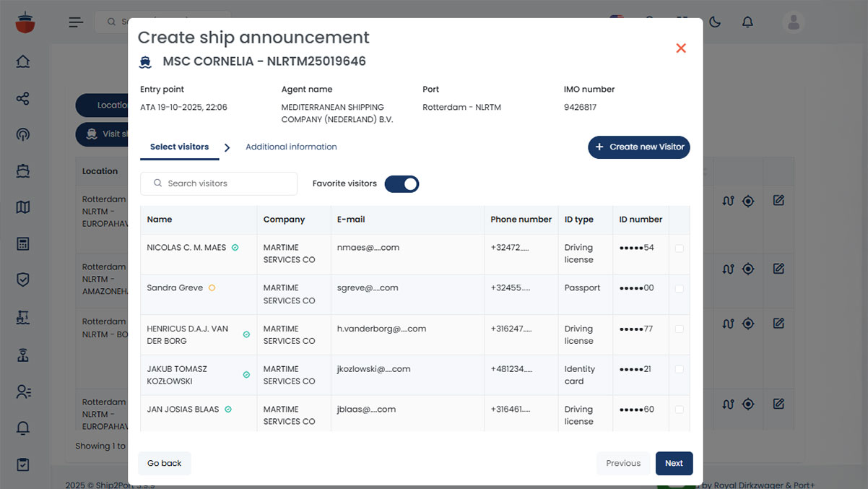Viewport: 868px width, 489px height.
Task: Open notifications bell in top bar
Action: tap(747, 22)
